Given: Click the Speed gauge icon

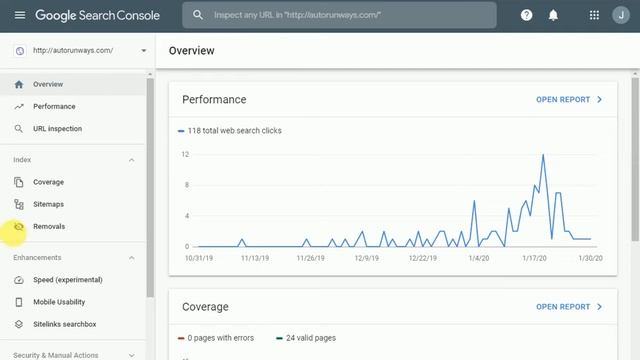Looking at the screenshot, I should pyautogui.click(x=19, y=280).
